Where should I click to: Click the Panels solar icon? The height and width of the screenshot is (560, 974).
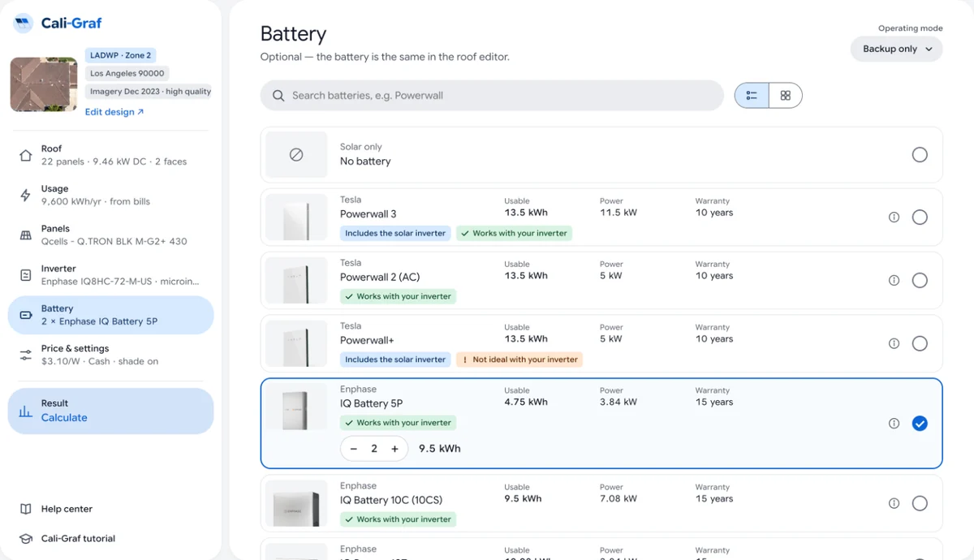coord(25,235)
